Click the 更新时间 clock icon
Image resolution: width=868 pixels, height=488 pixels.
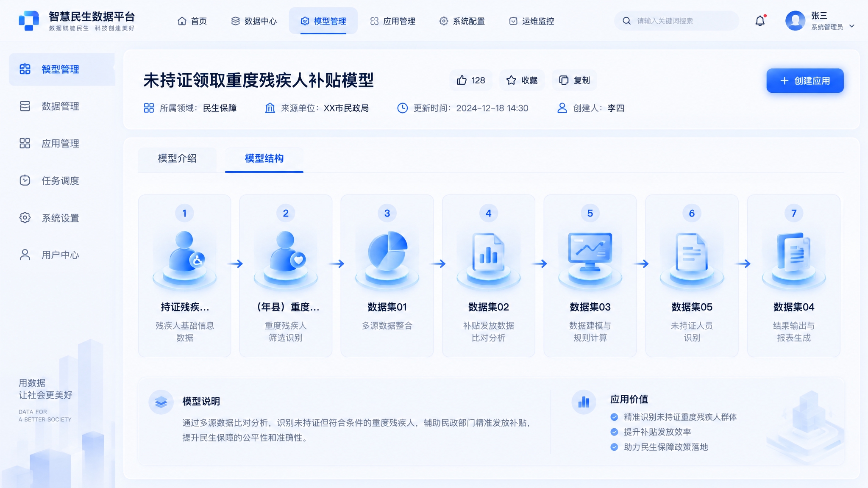pyautogui.click(x=402, y=108)
